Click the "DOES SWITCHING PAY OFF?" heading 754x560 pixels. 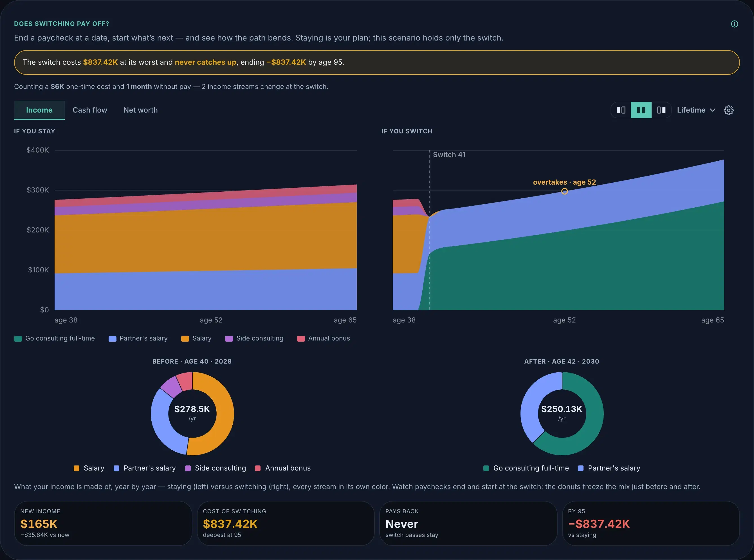click(x=62, y=24)
